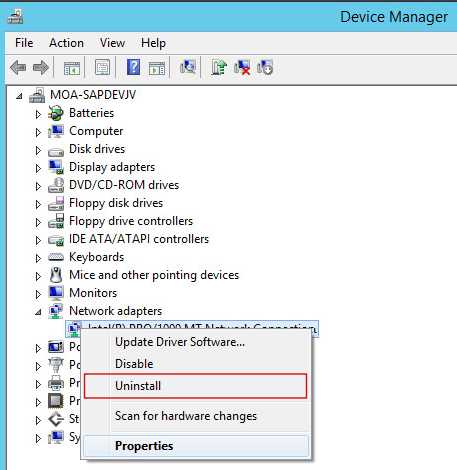Click the Show/Hide Console Tree toolbar icon
Image resolution: width=457 pixels, height=470 pixels.
point(72,68)
